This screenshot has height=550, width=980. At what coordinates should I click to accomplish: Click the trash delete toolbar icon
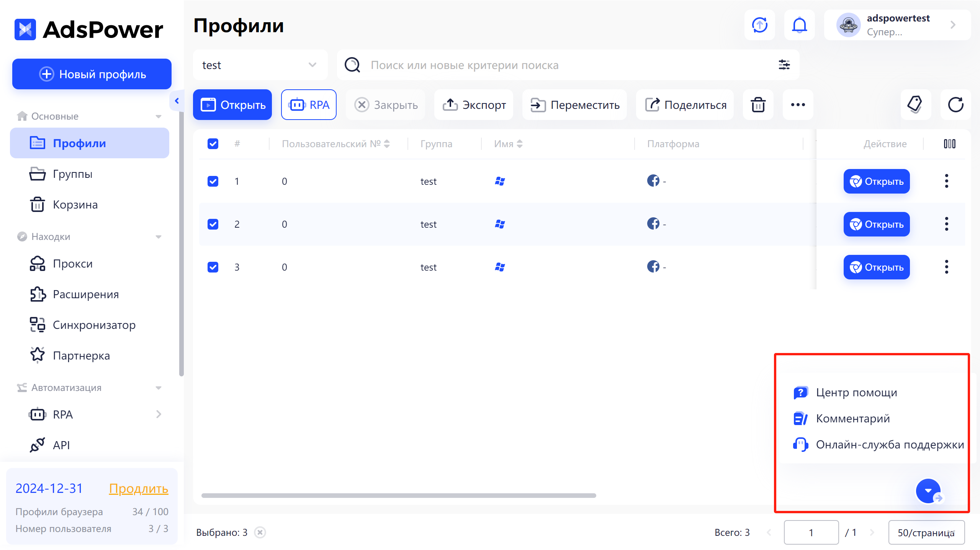point(758,105)
